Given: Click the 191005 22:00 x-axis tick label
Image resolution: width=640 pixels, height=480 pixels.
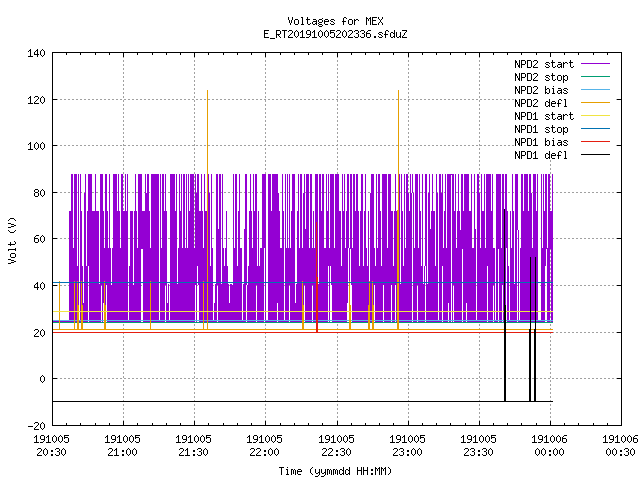Looking at the screenshot, I should tap(264, 446).
